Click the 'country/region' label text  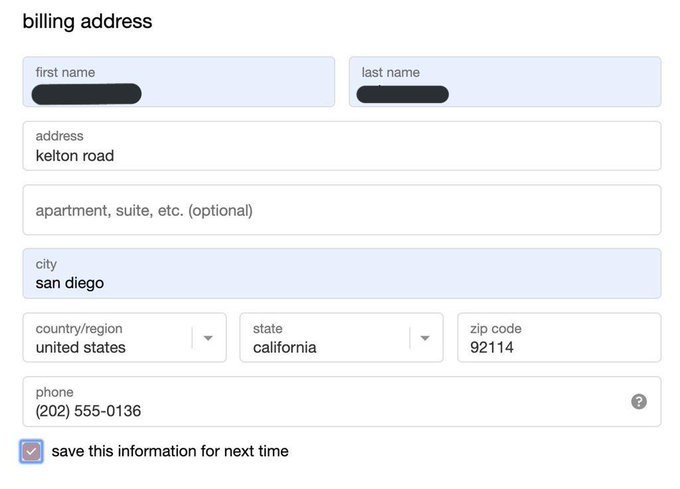79,329
